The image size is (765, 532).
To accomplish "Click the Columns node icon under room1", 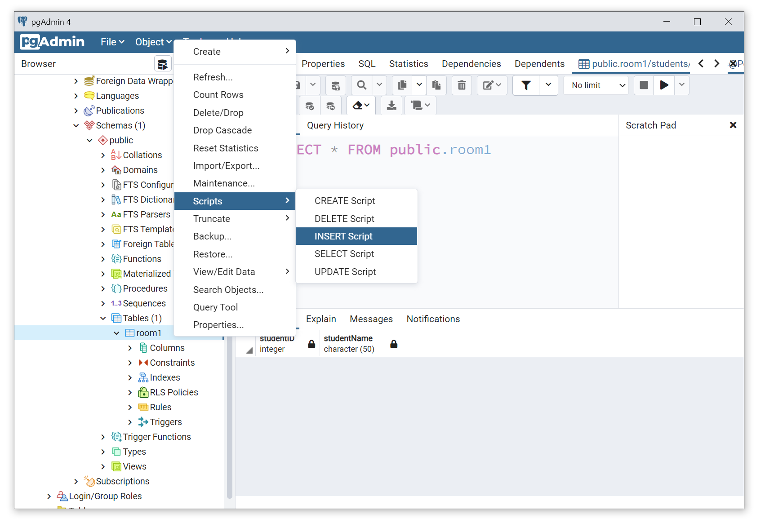I will 143,348.
